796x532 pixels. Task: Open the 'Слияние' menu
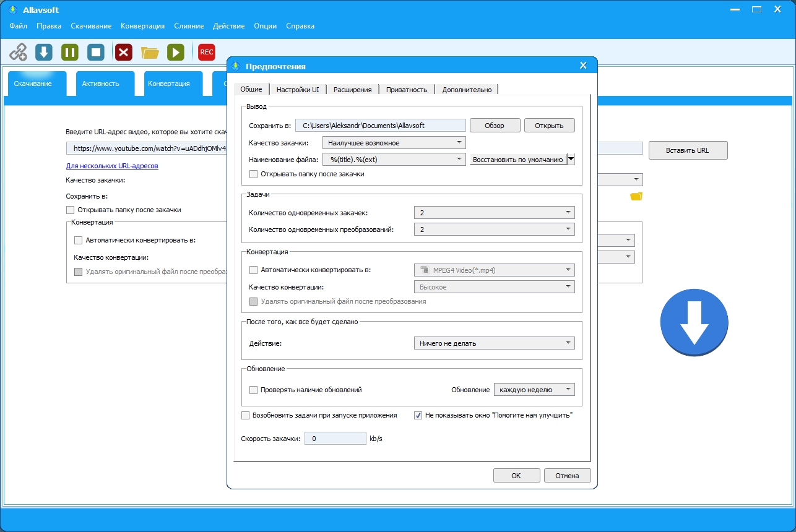click(x=189, y=26)
